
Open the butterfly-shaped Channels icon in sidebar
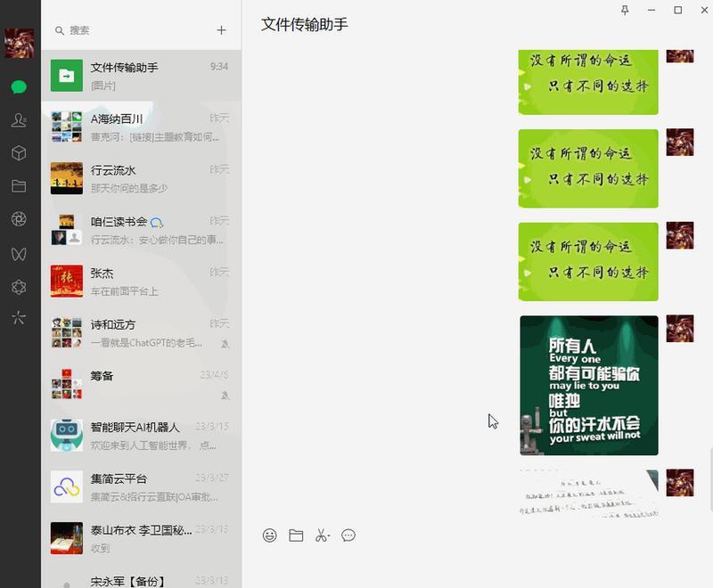tap(19, 254)
